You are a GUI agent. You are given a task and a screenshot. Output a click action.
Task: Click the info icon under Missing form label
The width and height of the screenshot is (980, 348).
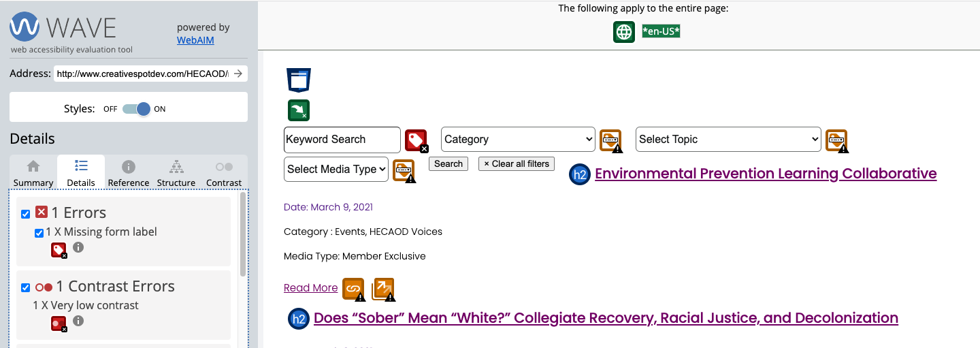(78, 247)
